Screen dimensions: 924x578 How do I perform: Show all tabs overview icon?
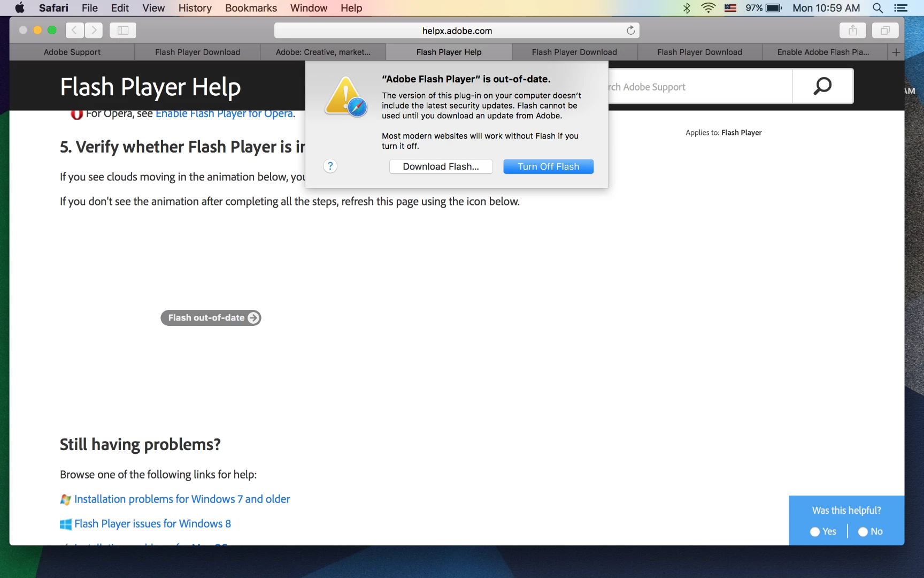[x=885, y=31]
